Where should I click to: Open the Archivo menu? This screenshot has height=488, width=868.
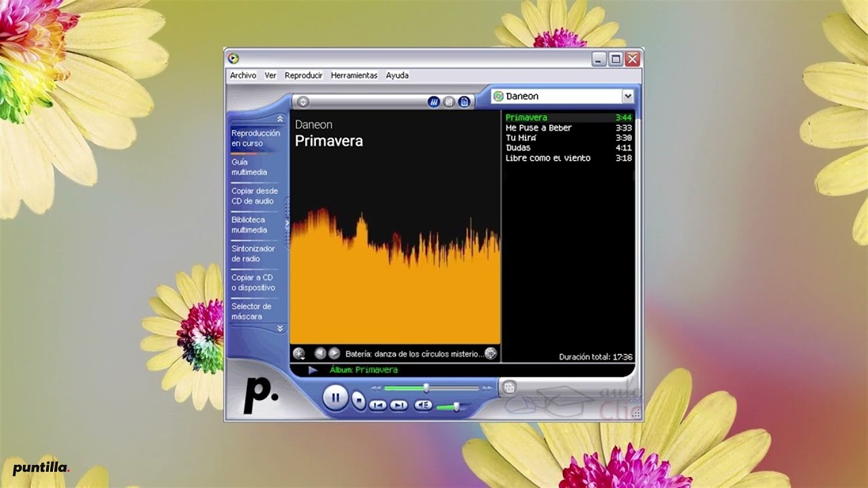243,75
